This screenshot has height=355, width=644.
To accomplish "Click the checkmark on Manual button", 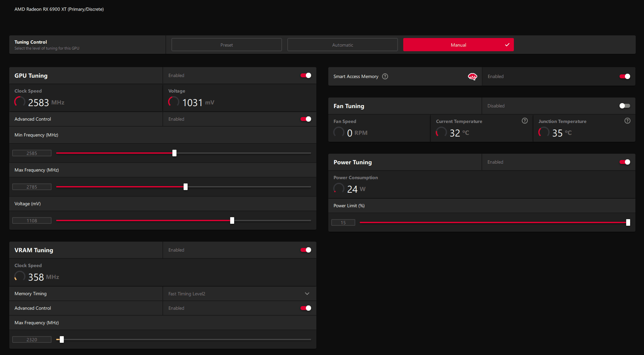I will click(507, 45).
